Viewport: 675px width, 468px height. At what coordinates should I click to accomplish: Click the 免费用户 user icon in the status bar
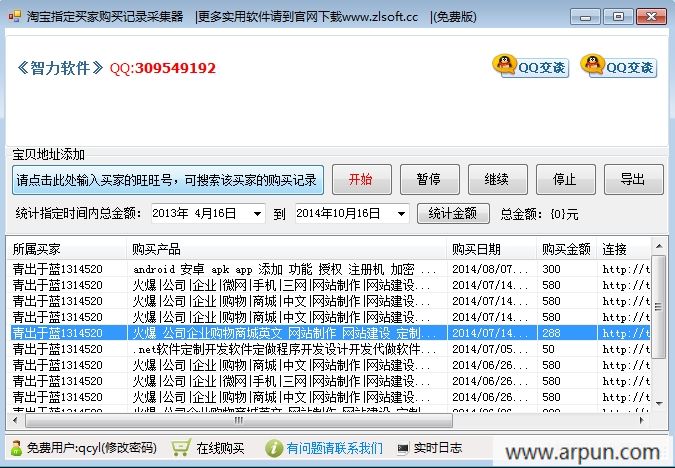pos(16,448)
